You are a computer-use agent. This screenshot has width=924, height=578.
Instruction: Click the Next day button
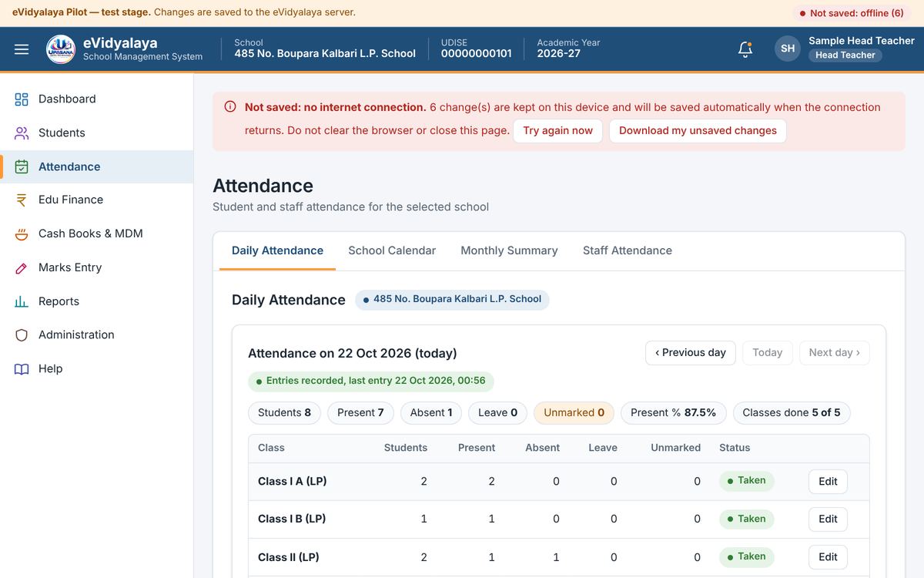point(835,352)
